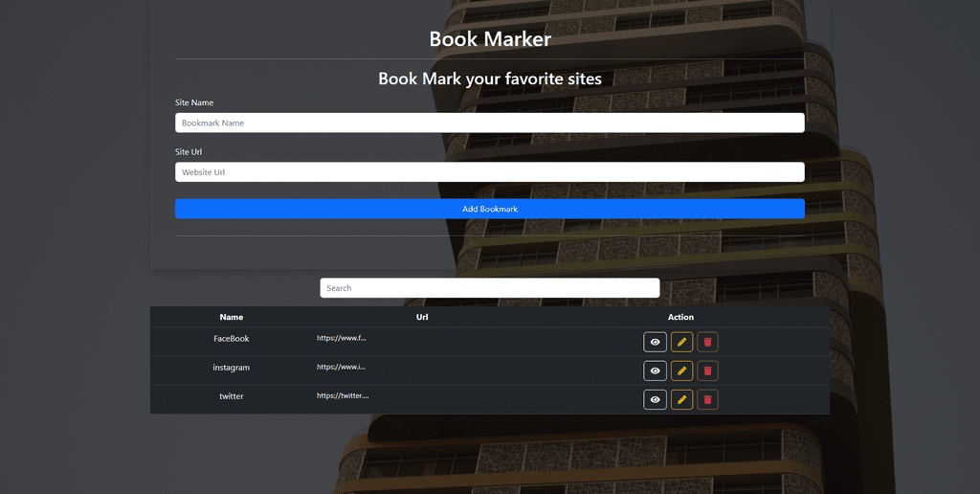Click the Site Url label
This screenshot has width=980, height=494.
click(x=189, y=152)
